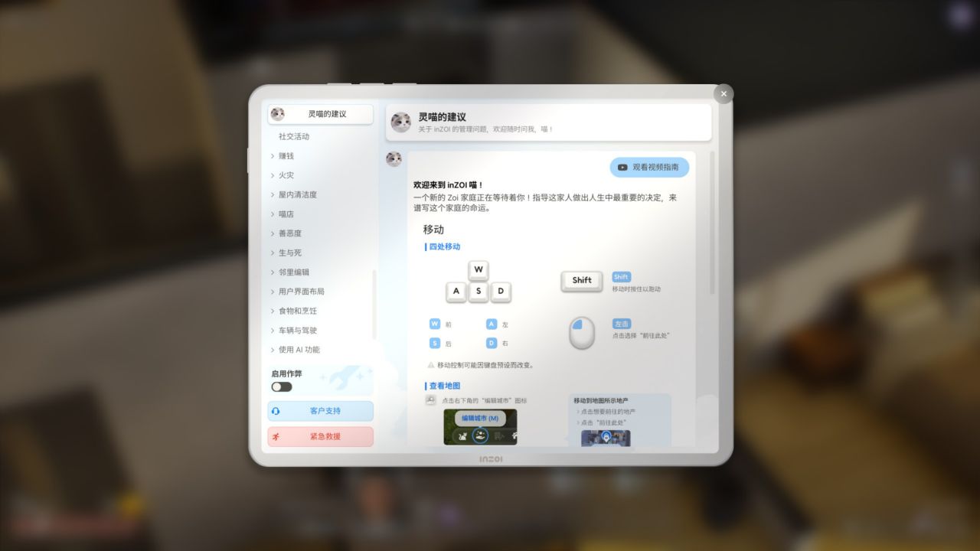Click the 编辑城市 (M) tooltip label
Image resolution: width=980 pixels, height=551 pixels.
tap(480, 419)
